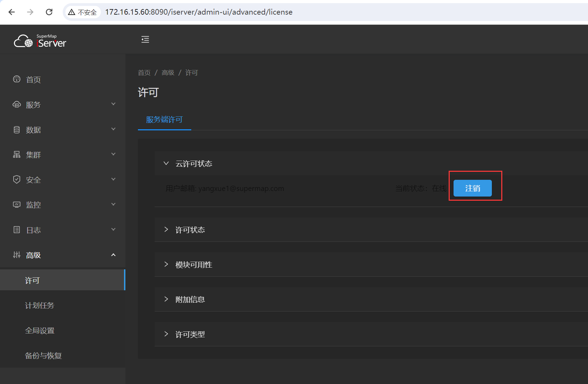Collapse the 云许可状态 panel arrow
This screenshot has width=588, height=384.
(166, 163)
